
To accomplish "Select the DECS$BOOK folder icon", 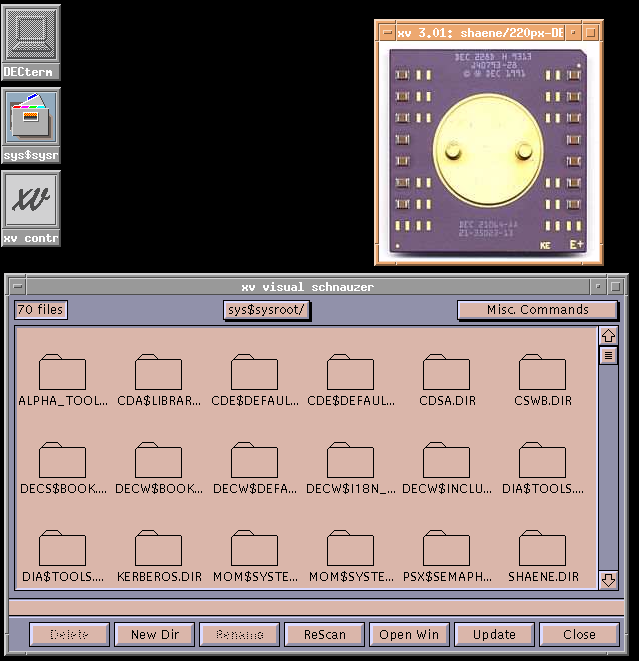I will [62, 461].
